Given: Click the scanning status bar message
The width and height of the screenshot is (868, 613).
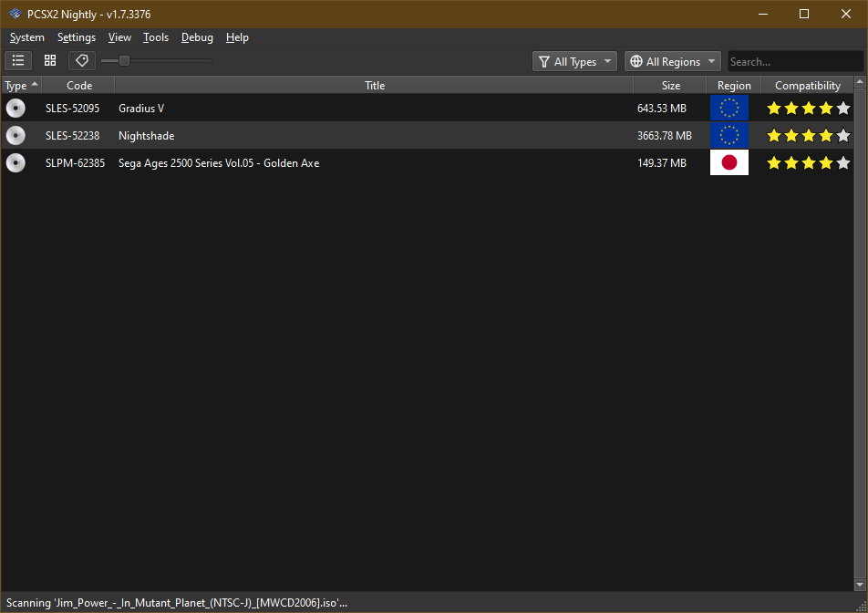Looking at the screenshot, I should [177, 602].
